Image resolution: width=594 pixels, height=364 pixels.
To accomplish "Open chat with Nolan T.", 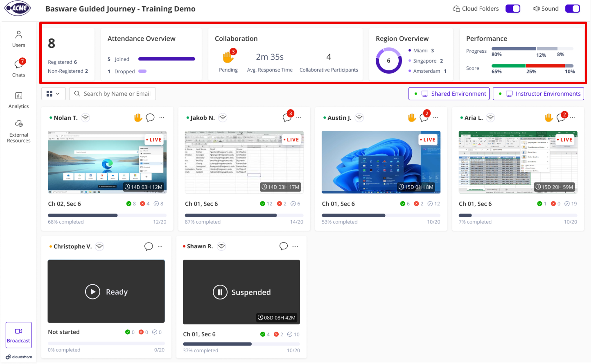I will click(150, 118).
